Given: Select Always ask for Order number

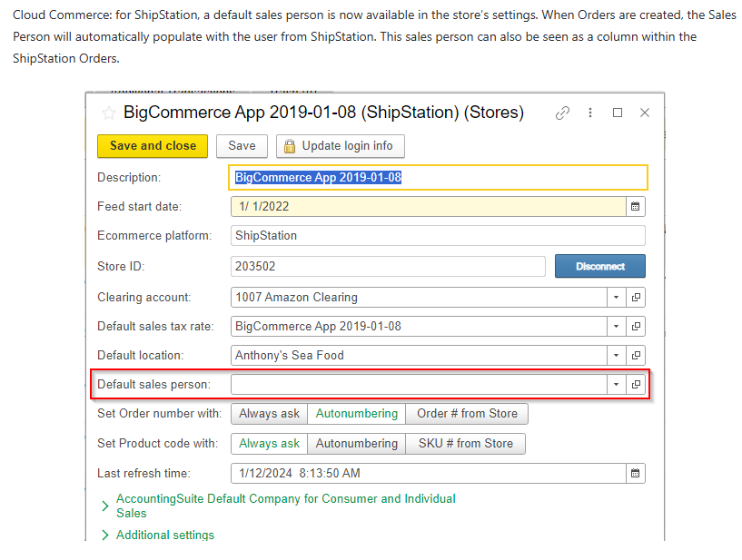Looking at the screenshot, I should click(269, 414).
